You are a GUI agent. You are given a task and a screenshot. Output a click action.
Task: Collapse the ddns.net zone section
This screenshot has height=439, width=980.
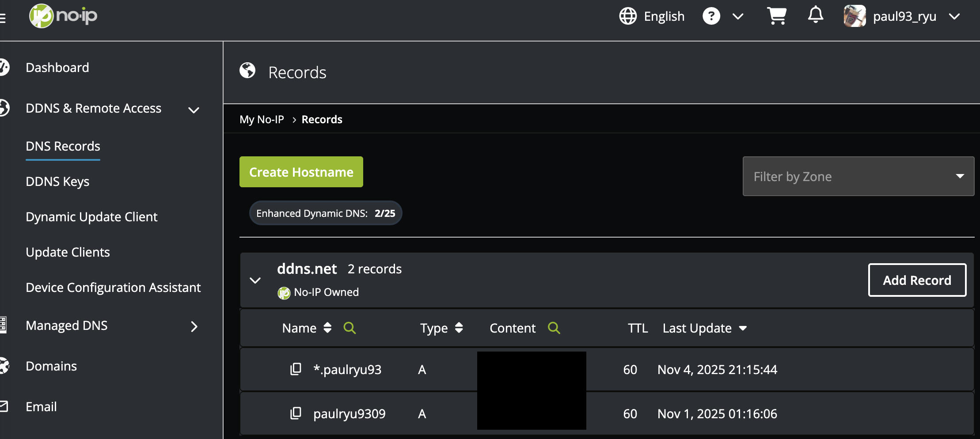255,280
